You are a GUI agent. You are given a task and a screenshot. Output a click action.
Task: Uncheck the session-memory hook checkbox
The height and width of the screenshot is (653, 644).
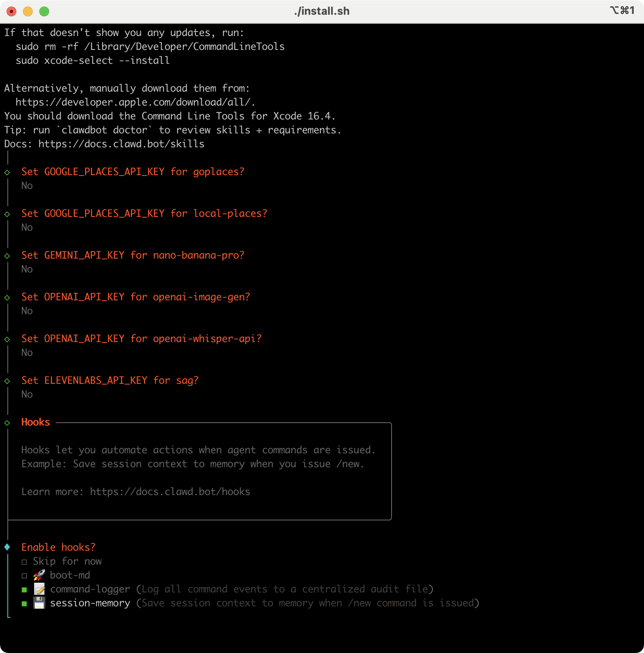24,603
